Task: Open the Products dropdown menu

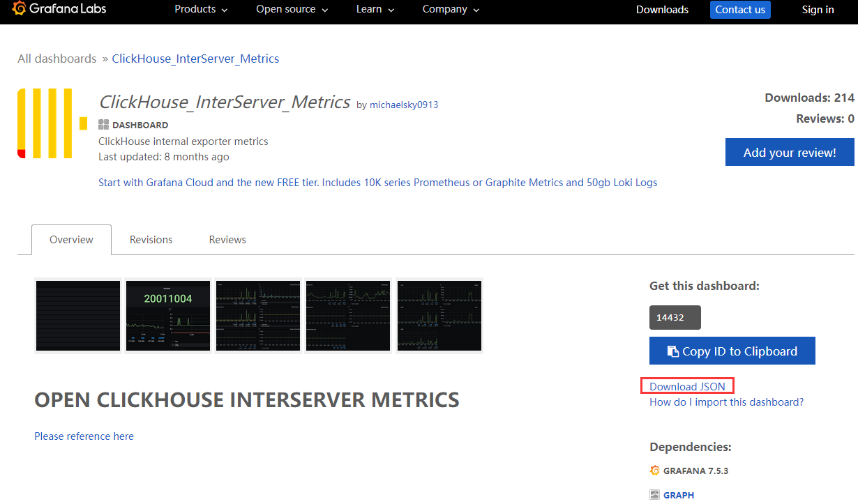Action: click(201, 9)
